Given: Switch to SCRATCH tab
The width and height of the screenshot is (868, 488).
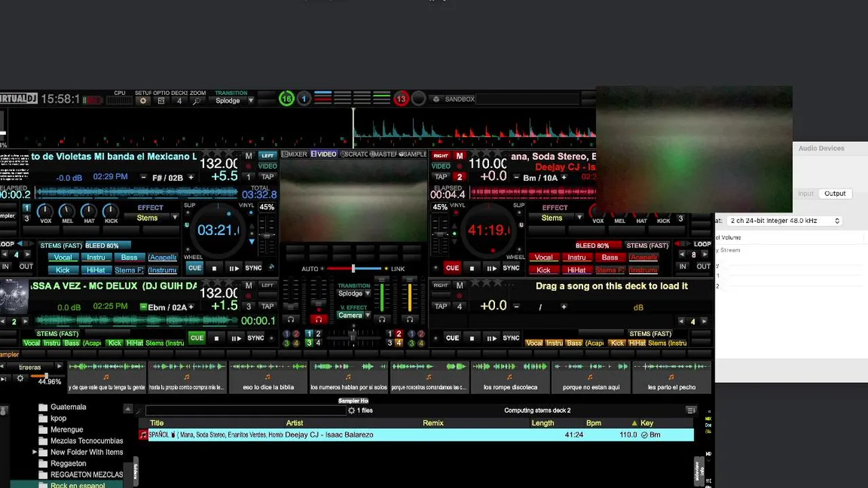Looking at the screenshot, I should [353, 155].
